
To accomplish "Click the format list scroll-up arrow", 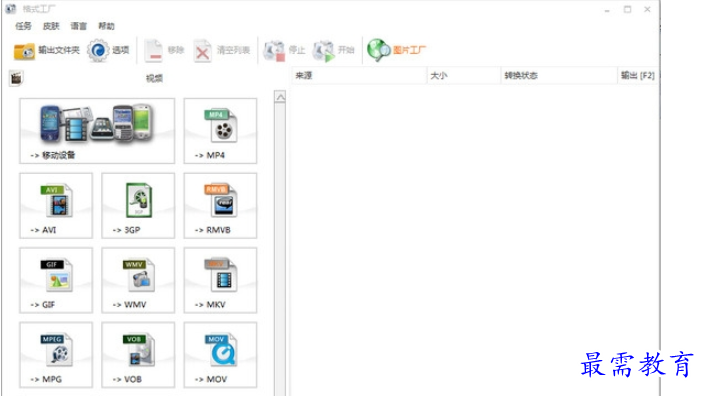I will 280,97.
